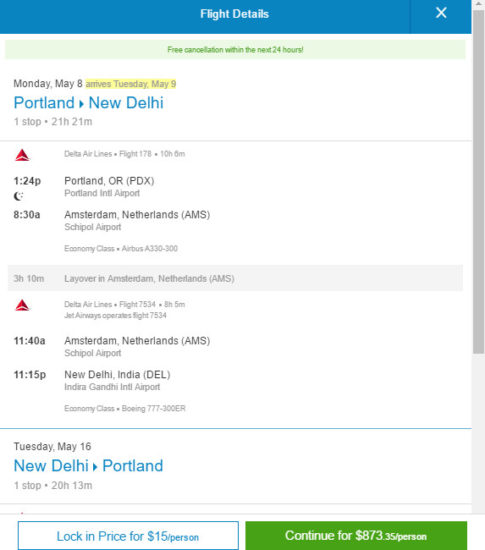Viewport: 485px width, 550px height.
Task: Select the Layover in Amsterdam row
Action: (235, 278)
